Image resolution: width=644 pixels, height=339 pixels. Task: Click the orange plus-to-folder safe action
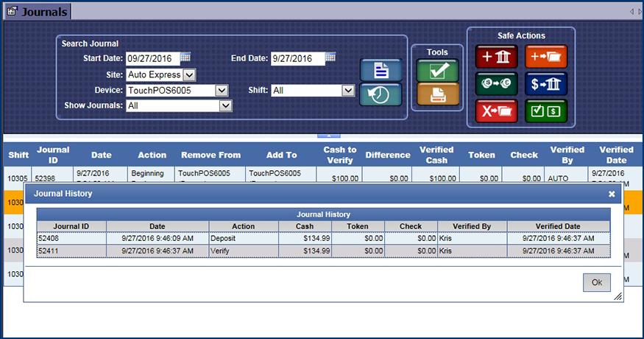click(x=545, y=57)
